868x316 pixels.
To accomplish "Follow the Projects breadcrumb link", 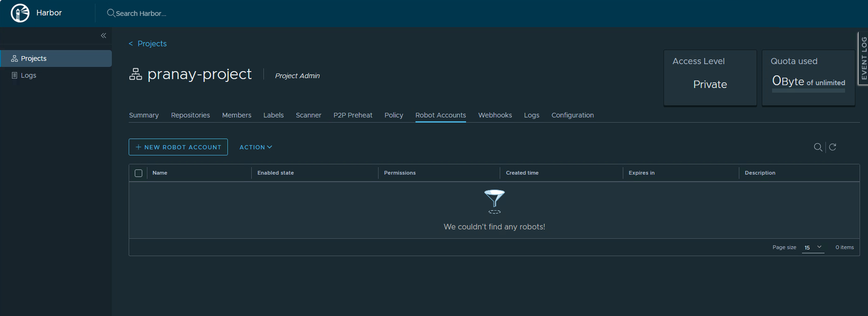I will [x=152, y=43].
